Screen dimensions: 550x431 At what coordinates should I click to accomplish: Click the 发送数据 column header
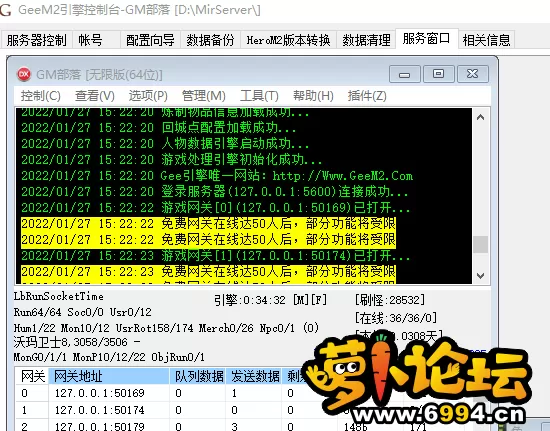[254, 376]
